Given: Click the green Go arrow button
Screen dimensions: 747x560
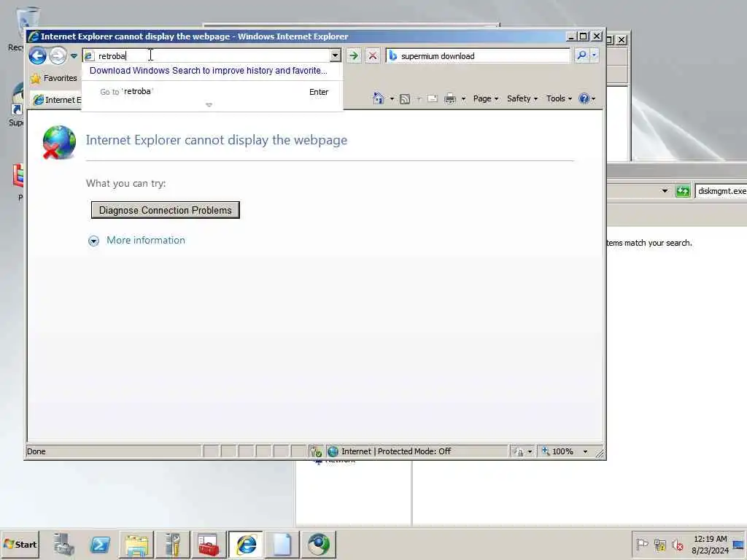Looking at the screenshot, I should 354,55.
